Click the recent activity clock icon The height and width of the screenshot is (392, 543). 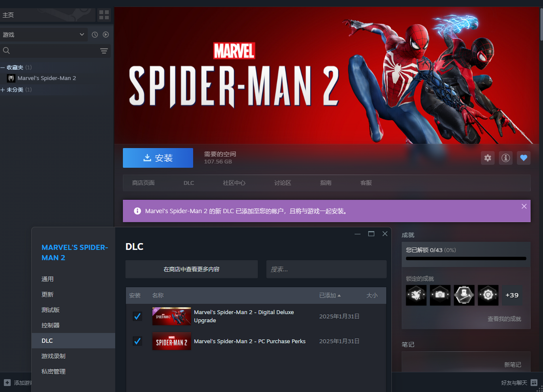(95, 35)
